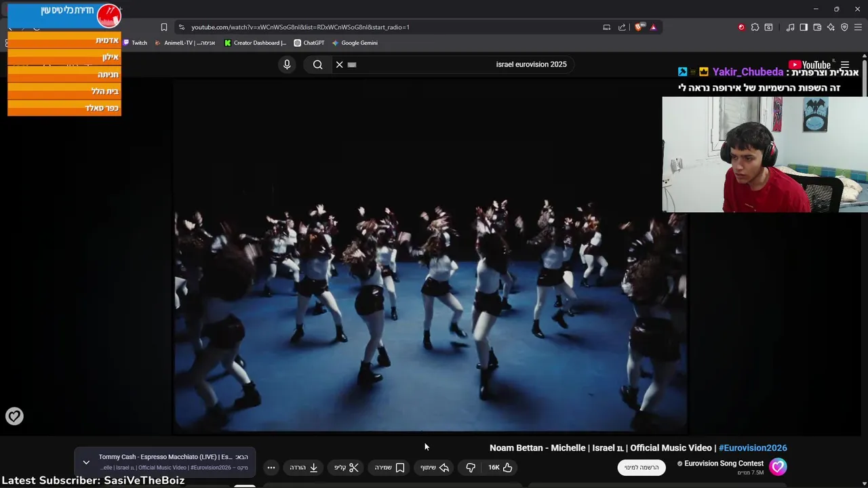Image resolution: width=868 pixels, height=488 pixels.
Task: Open the Leo AI sparkle icon
Action: coord(831,27)
